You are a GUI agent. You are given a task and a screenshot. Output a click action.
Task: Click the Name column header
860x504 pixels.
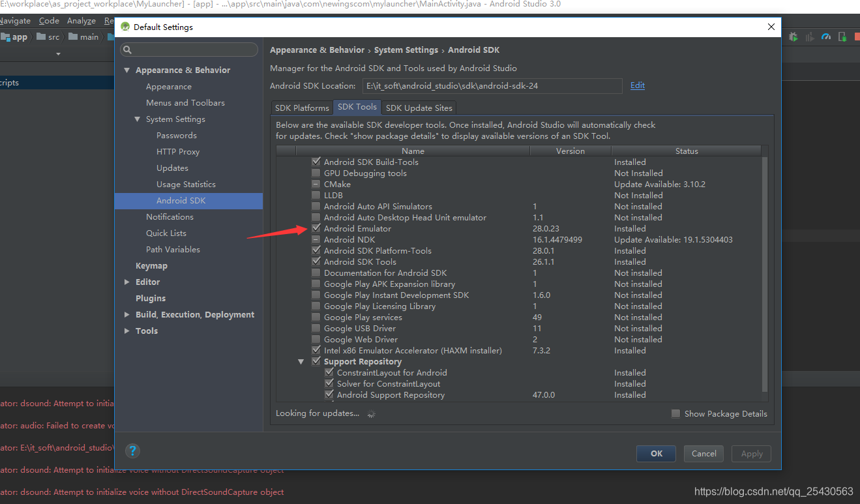413,151
